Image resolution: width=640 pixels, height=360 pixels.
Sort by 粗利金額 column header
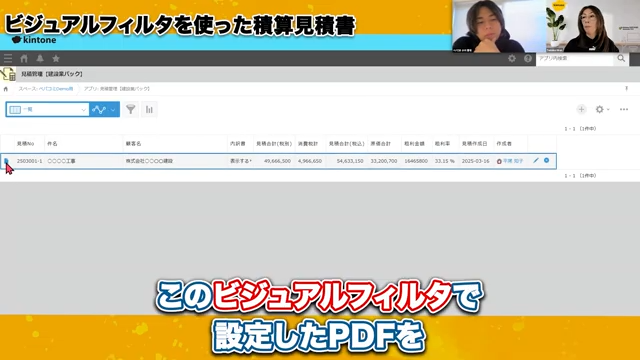click(414, 144)
